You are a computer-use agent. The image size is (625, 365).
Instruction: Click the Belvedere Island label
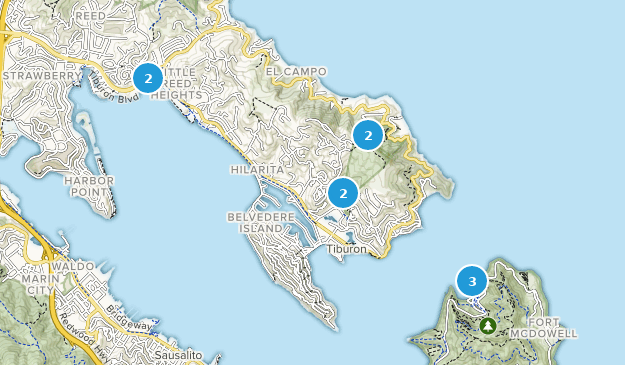click(x=261, y=223)
